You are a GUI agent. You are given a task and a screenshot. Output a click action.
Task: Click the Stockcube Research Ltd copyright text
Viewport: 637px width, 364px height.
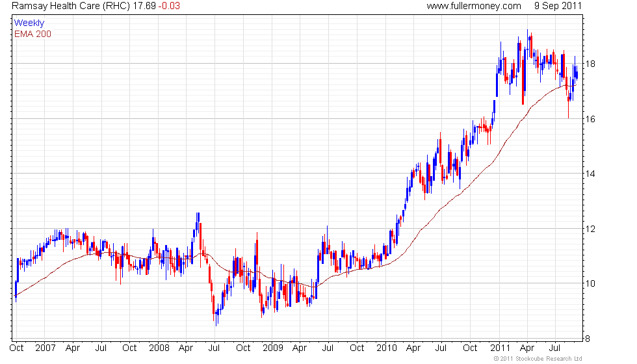coord(538,359)
